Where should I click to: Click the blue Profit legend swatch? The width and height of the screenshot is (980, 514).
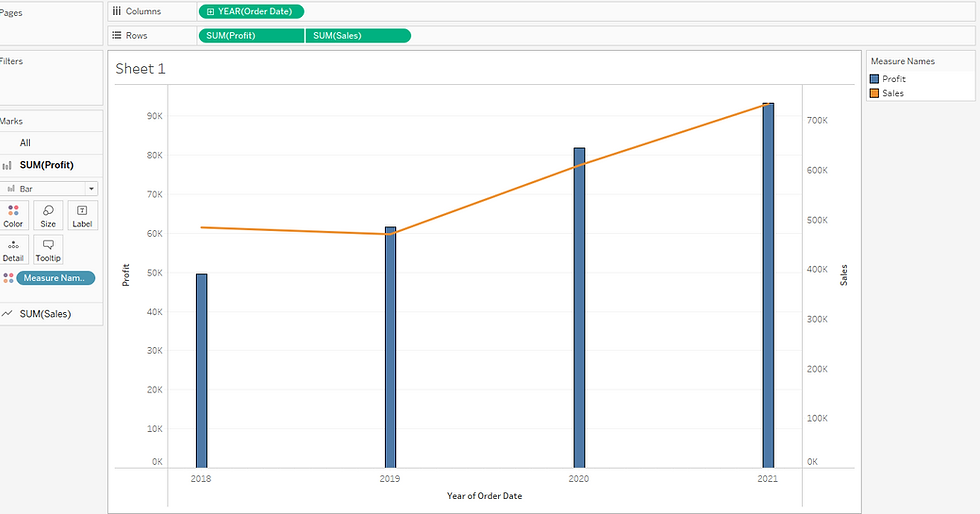pyautogui.click(x=875, y=79)
